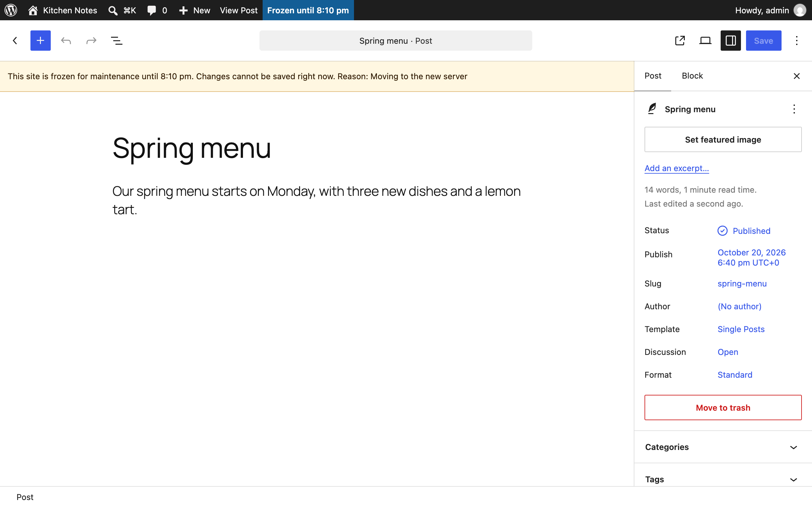Expand the Tags panel
The image size is (812, 507).
(x=723, y=479)
